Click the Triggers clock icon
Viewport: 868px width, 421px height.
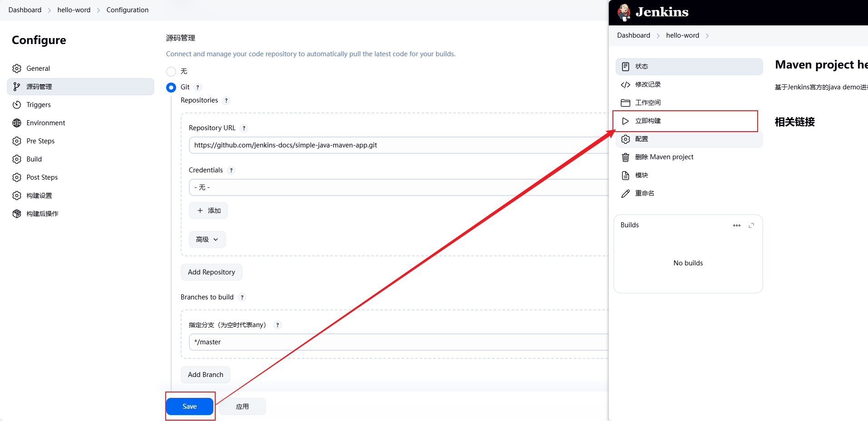coord(17,105)
